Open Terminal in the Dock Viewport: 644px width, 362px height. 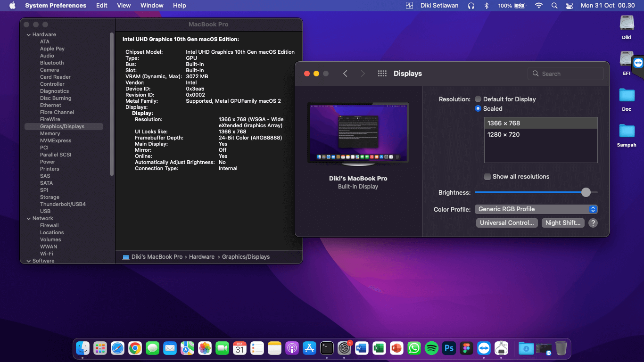coord(327,348)
